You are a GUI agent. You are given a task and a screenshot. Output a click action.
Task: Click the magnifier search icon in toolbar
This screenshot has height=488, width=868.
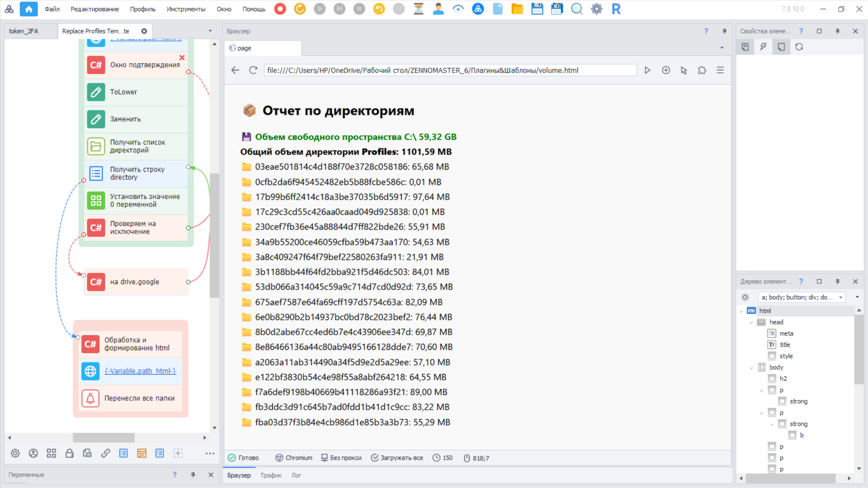click(577, 9)
